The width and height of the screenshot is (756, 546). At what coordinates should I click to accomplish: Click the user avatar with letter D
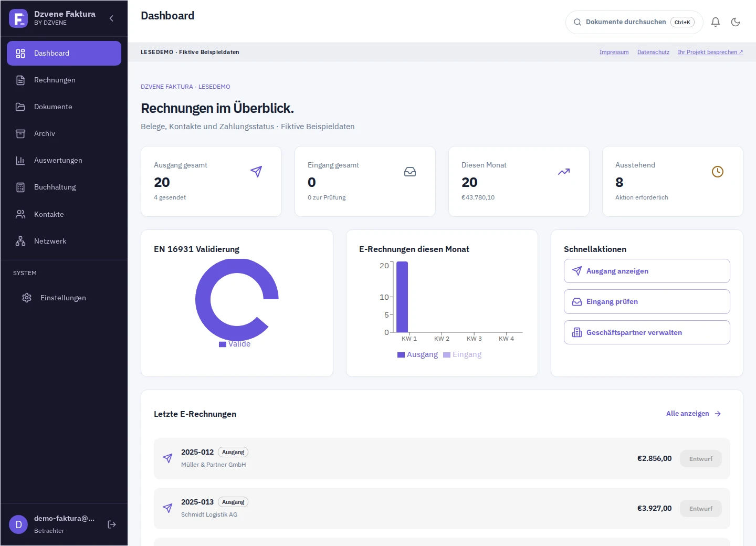(x=18, y=524)
